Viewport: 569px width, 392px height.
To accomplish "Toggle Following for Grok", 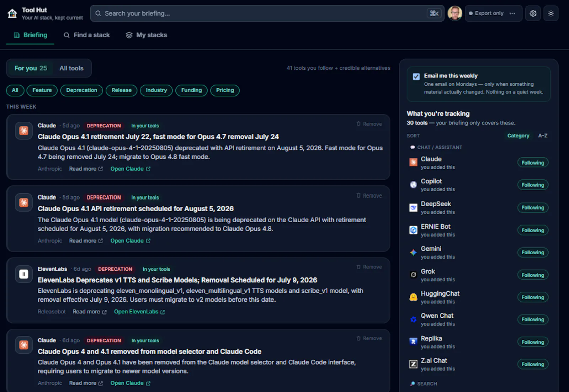I will coord(533,275).
